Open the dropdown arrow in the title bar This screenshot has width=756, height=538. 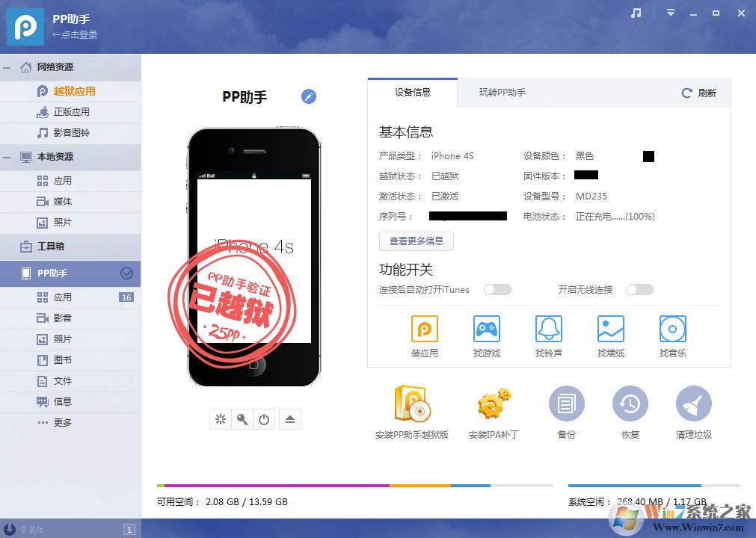point(671,13)
